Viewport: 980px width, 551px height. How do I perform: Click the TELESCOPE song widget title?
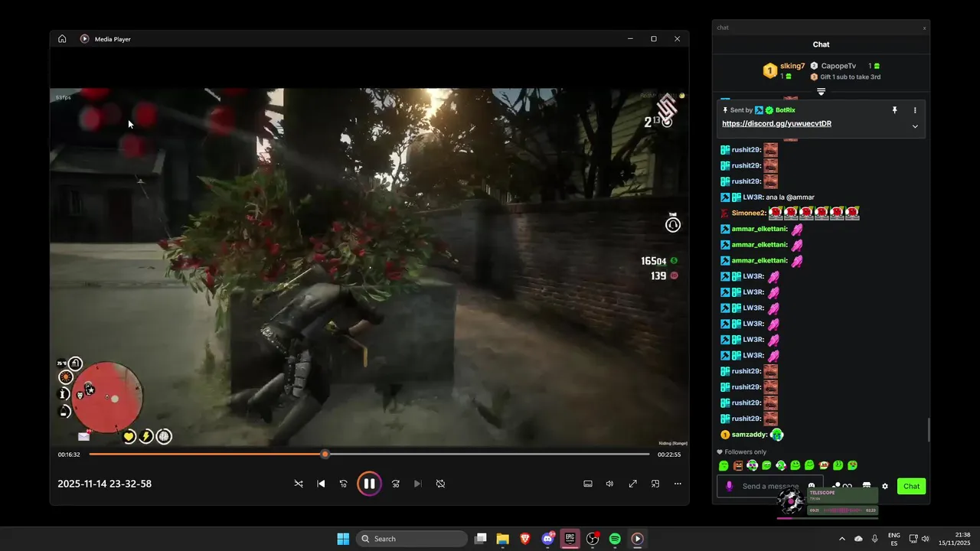point(822,493)
